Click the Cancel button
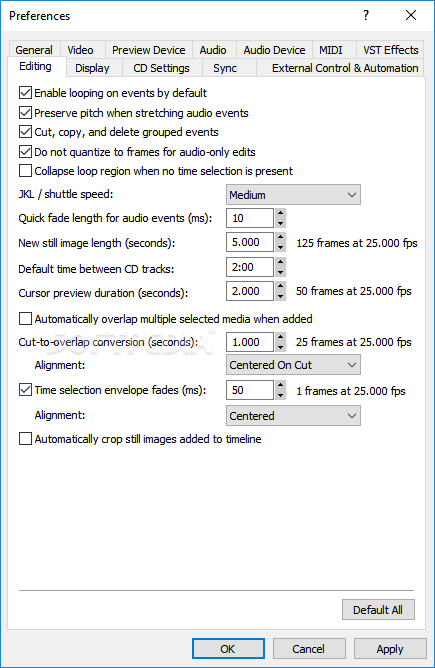 coord(309,649)
